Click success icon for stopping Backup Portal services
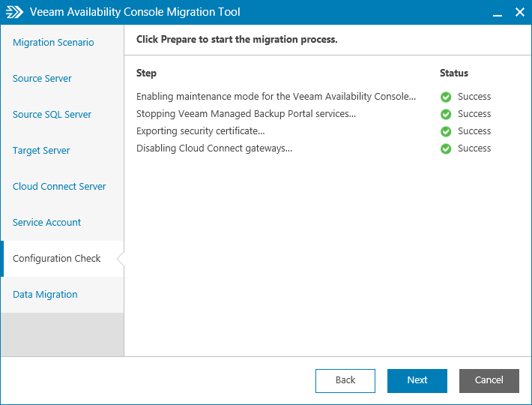Screen dimensions: 532x405 (x=446, y=114)
